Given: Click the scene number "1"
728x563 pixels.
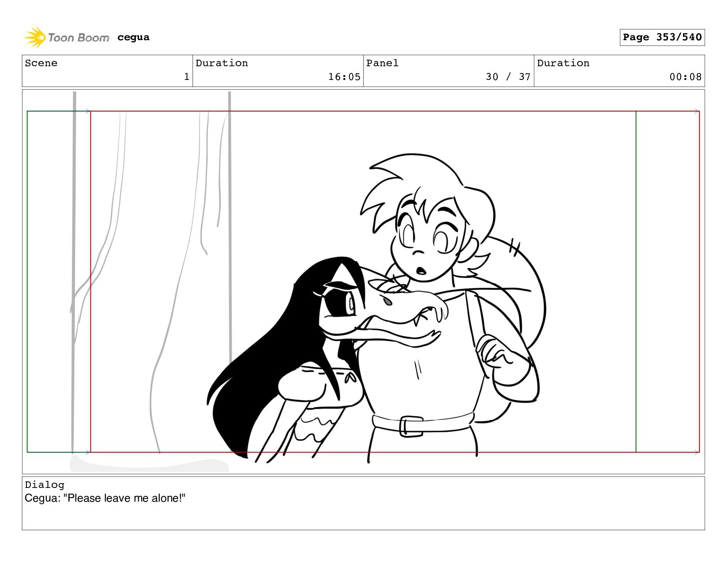Looking at the screenshot, I should pos(187,77).
